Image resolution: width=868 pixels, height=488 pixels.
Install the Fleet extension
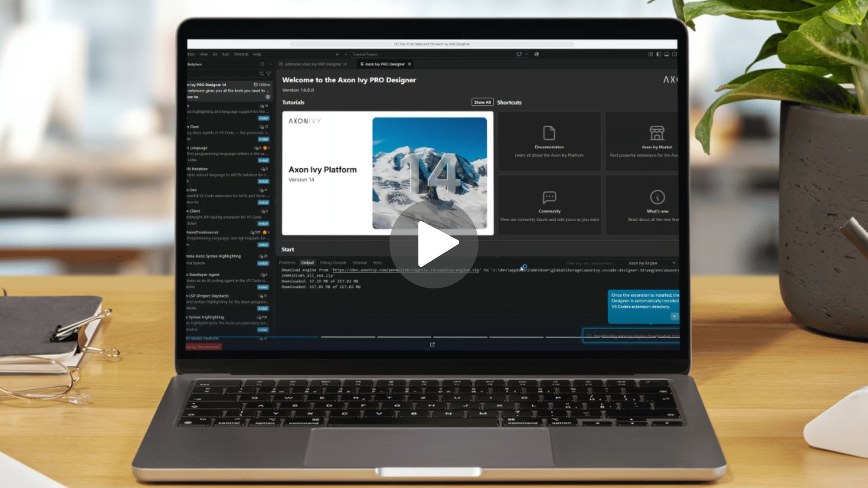tap(263, 139)
